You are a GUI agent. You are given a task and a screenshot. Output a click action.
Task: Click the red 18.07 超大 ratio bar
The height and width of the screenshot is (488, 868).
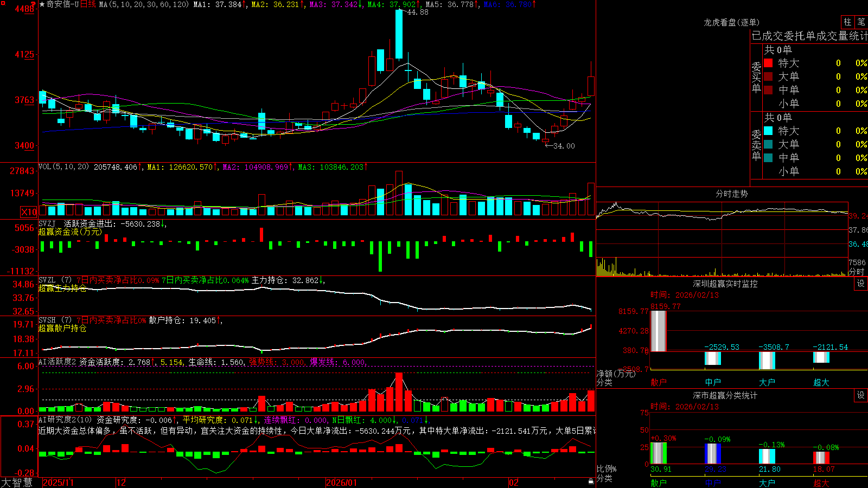(x=821, y=458)
